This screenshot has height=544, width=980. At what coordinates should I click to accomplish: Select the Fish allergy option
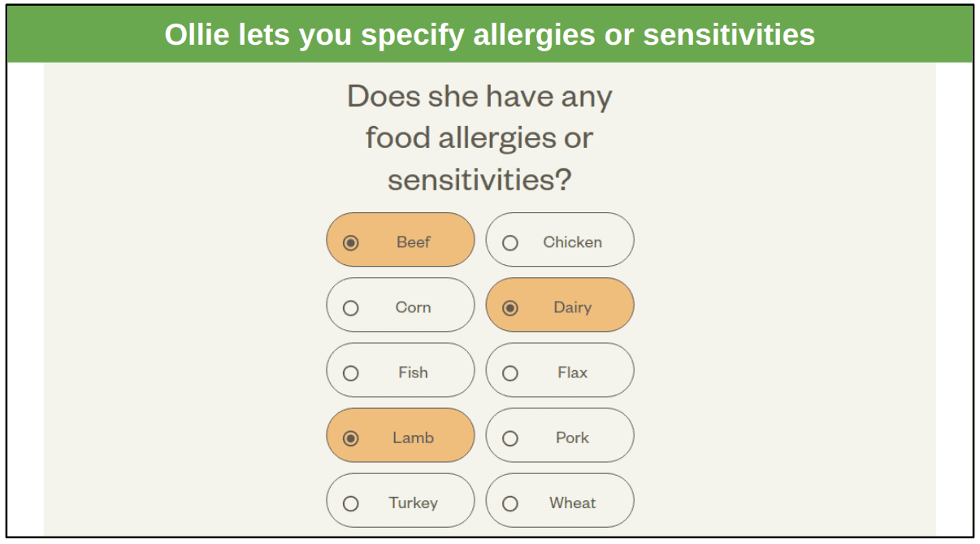coord(400,370)
